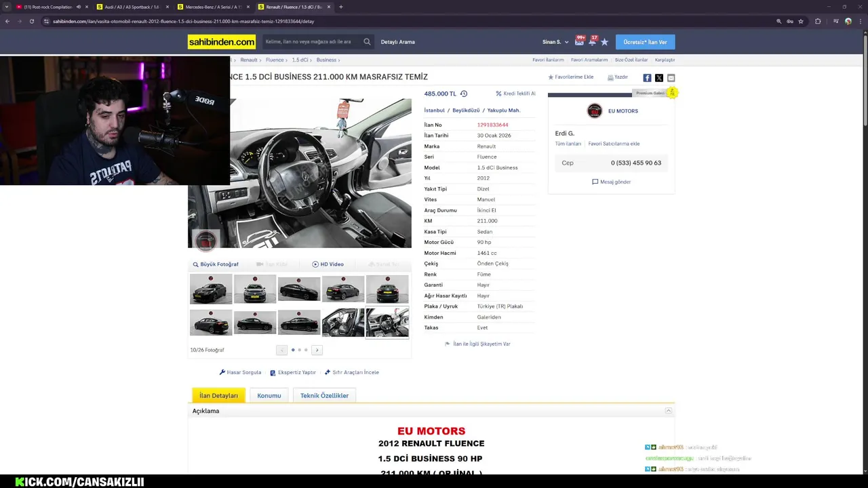Share the listing on Facebook
Image resolution: width=868 pixels, height=488 pixels.
click(647, 78)
